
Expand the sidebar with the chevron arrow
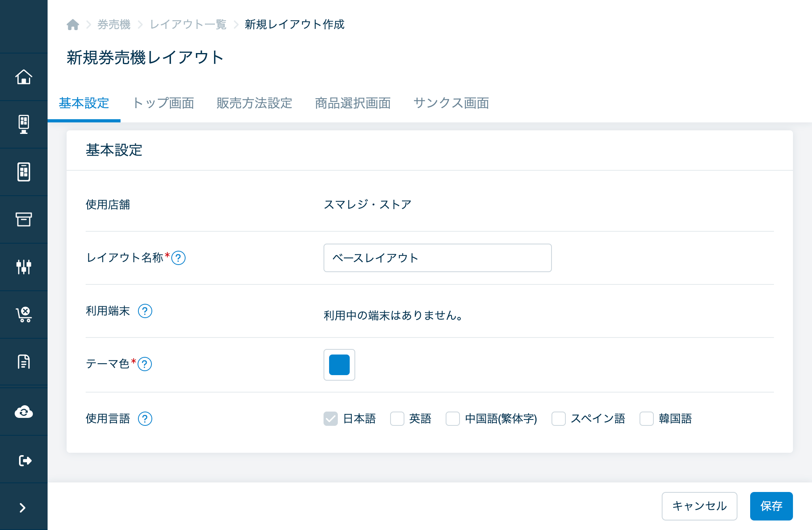click(x=23, y=508)
